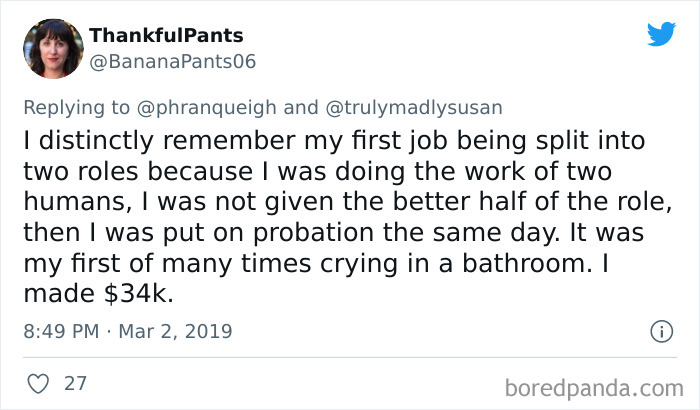Click the Twitter bird logo
Viewport: 700px width, 410px height.
661,35
